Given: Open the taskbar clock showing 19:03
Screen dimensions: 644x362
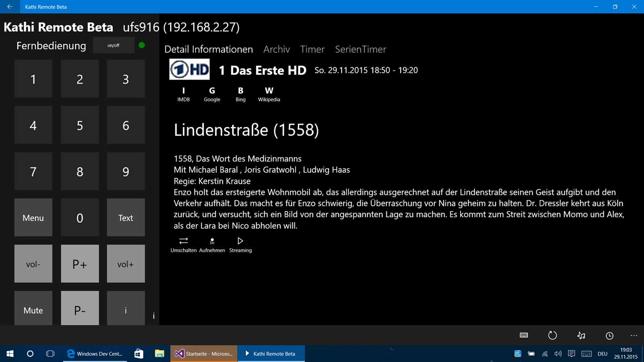Looking at the screenshot, I should pyautogui.click(x=626, y=354).
